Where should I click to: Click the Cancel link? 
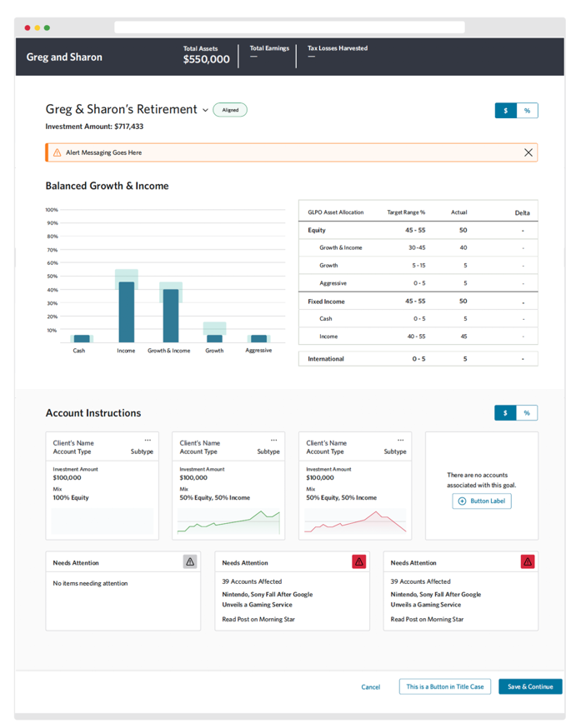(x=370, y=686)
